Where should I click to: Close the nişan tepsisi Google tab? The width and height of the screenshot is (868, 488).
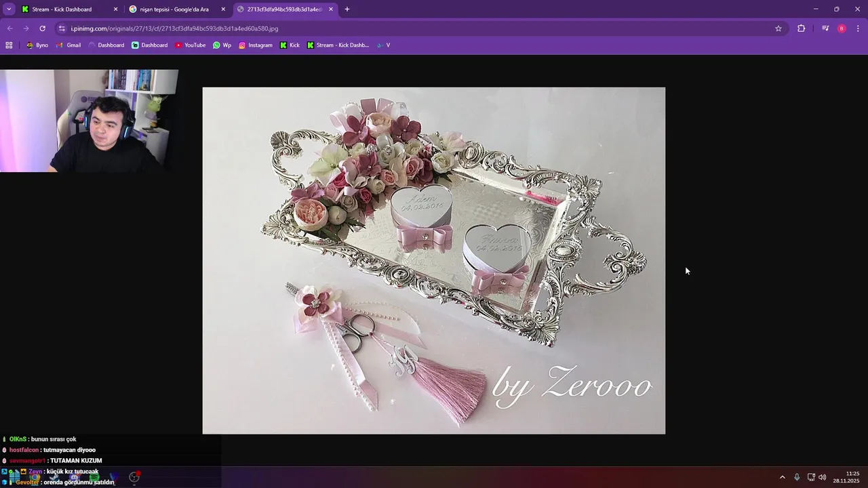tap(223, 9)
